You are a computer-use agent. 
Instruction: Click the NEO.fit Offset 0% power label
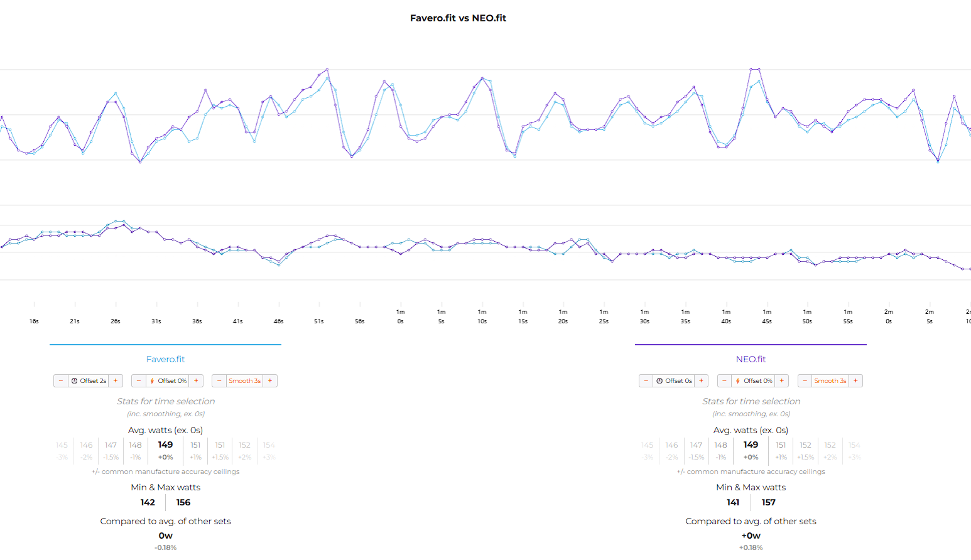tap(757, 381)
